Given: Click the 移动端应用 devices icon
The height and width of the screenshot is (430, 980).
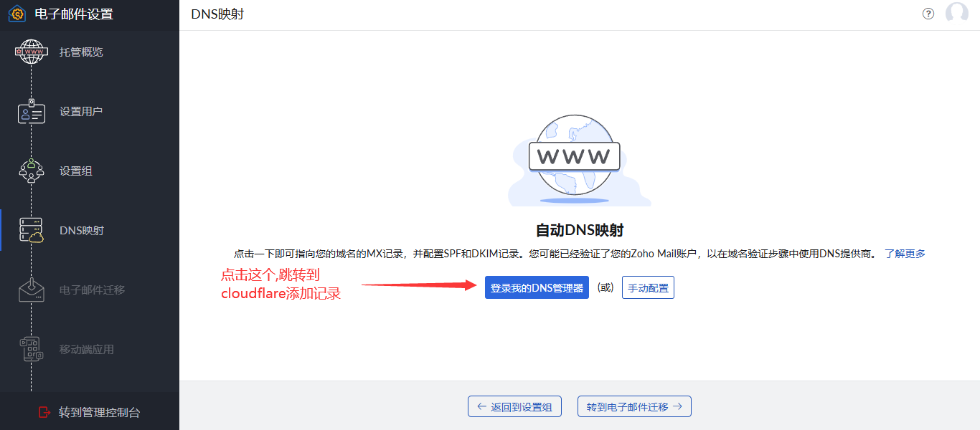Looking at the screenshot, I should point(31,349).
